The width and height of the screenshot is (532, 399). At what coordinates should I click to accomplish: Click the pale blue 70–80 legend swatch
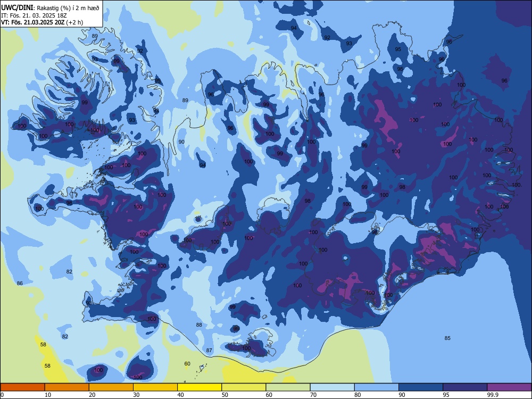(332, 387)
